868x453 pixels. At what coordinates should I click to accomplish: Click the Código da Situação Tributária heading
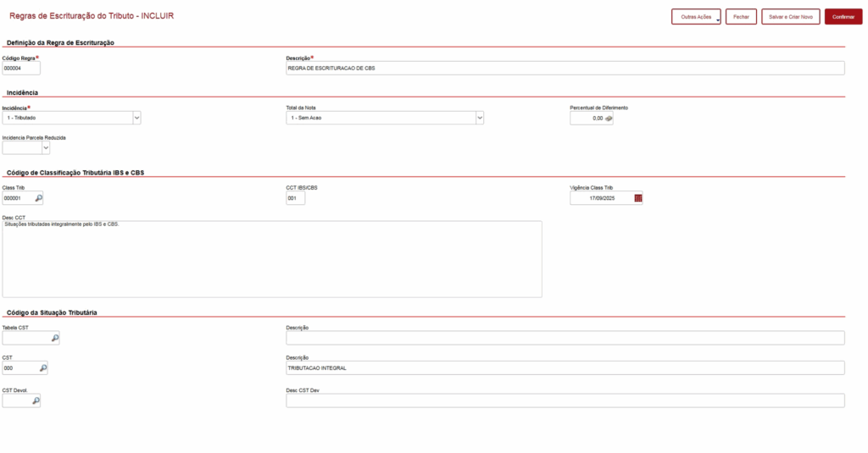[52, 312]
